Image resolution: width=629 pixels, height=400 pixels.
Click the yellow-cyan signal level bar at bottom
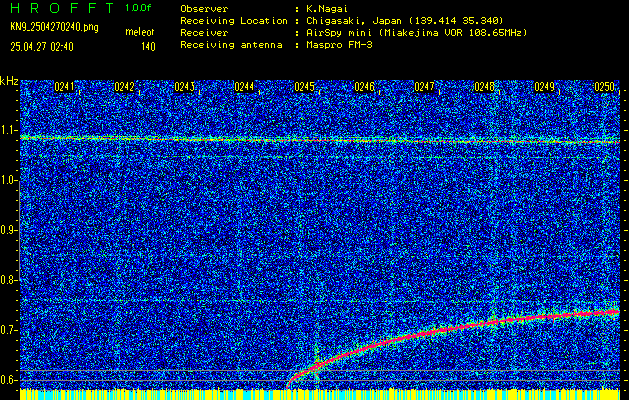pos(320,394)
